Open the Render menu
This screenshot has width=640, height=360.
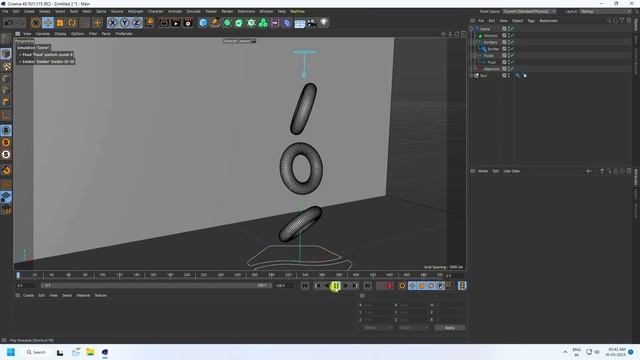coord(227,11)
